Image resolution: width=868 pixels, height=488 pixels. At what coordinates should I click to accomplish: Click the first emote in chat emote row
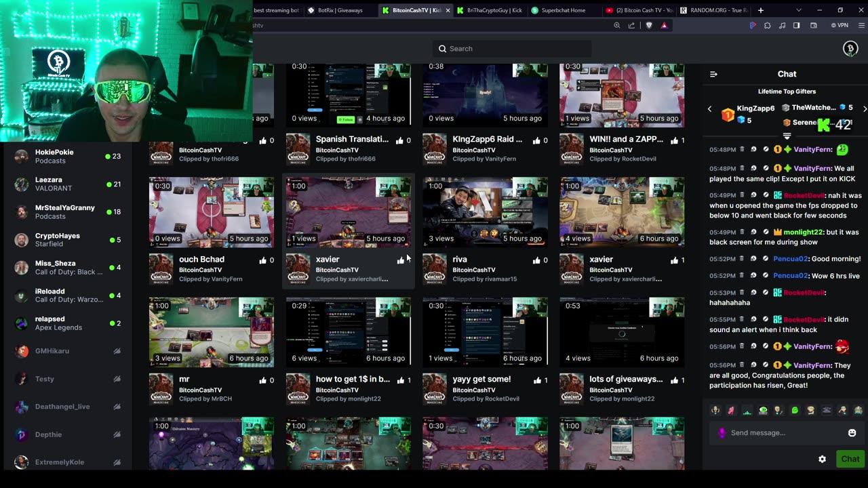715,410
